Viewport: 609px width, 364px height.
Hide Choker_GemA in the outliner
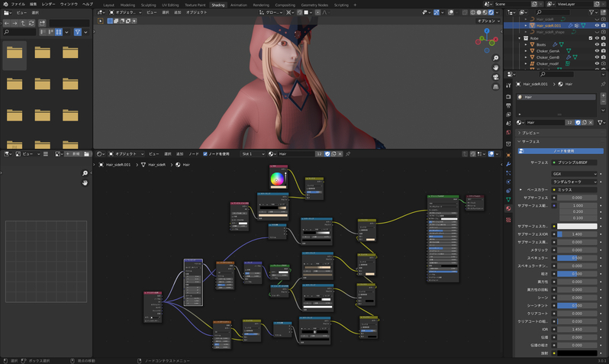pos(597,51)
